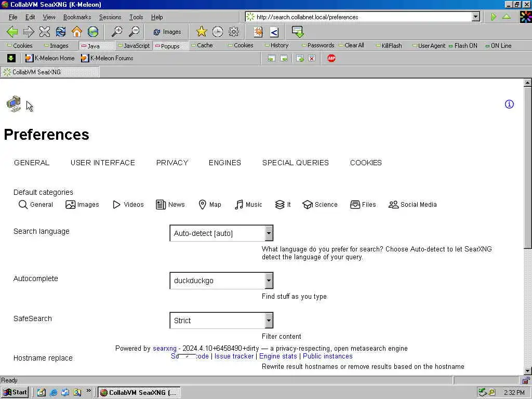Toggle the Social Media default category
The image size is (532, 399).
[413, 205]
